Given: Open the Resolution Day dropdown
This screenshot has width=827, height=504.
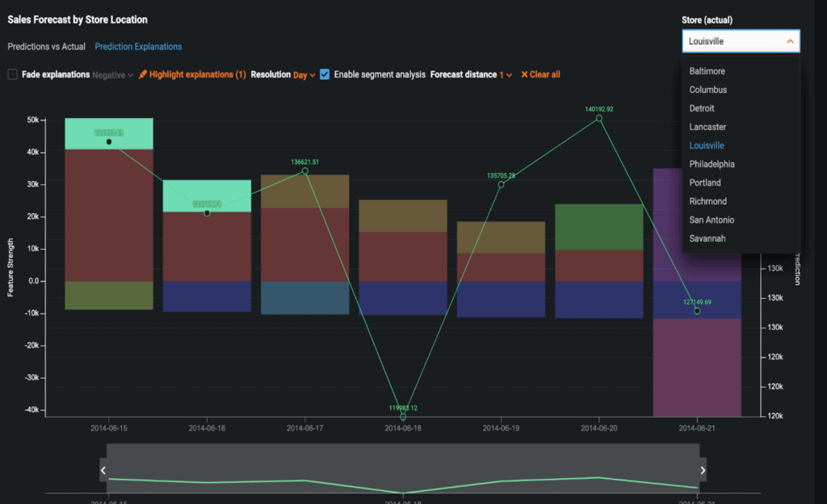Looking at the screenshot, I should click(303, 73).
